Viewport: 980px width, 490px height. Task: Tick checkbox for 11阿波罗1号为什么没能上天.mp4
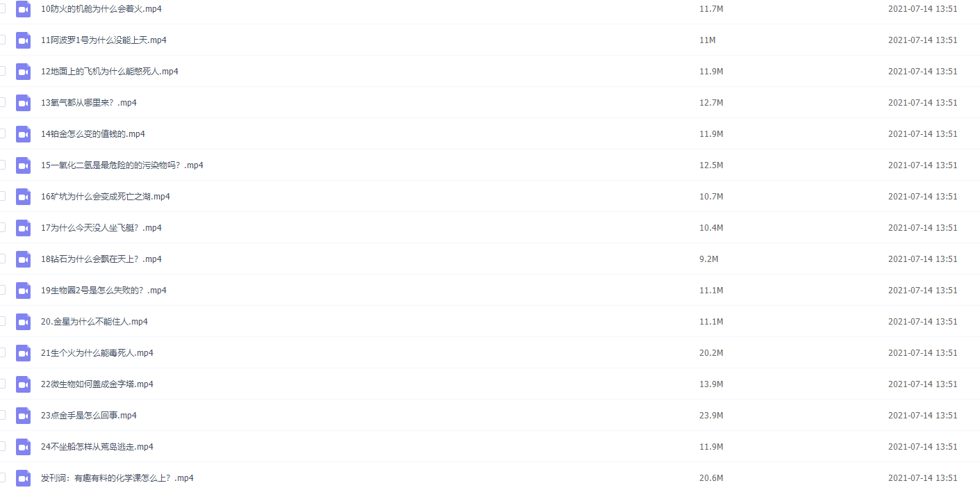tap(2, 40)
